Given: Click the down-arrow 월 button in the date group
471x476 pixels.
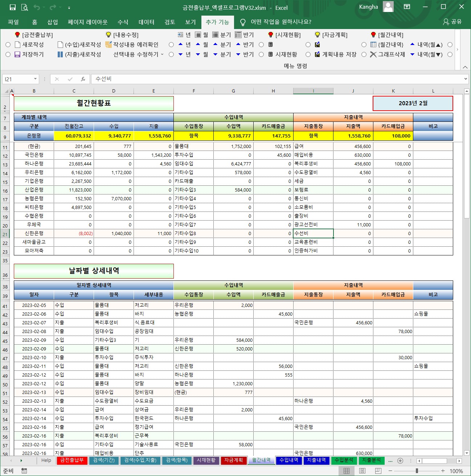Looking at the screenshot, I should (202, 54).
